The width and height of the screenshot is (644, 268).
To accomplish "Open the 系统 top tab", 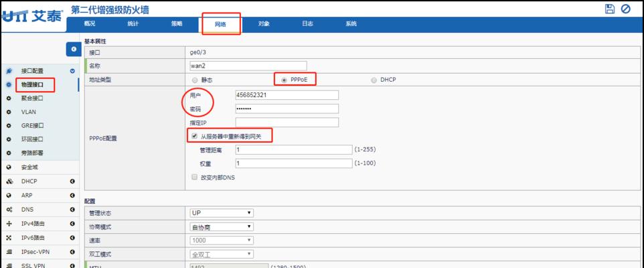I will pyautogui.click(x=351, y=24).
